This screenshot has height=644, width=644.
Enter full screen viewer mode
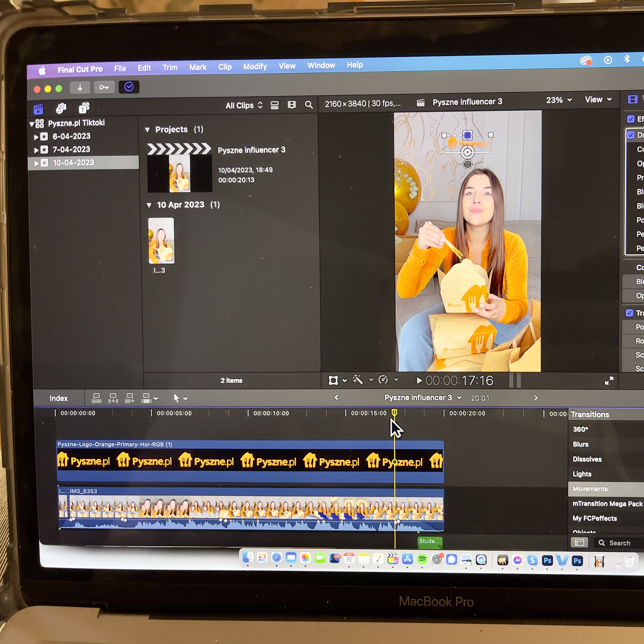609,381
